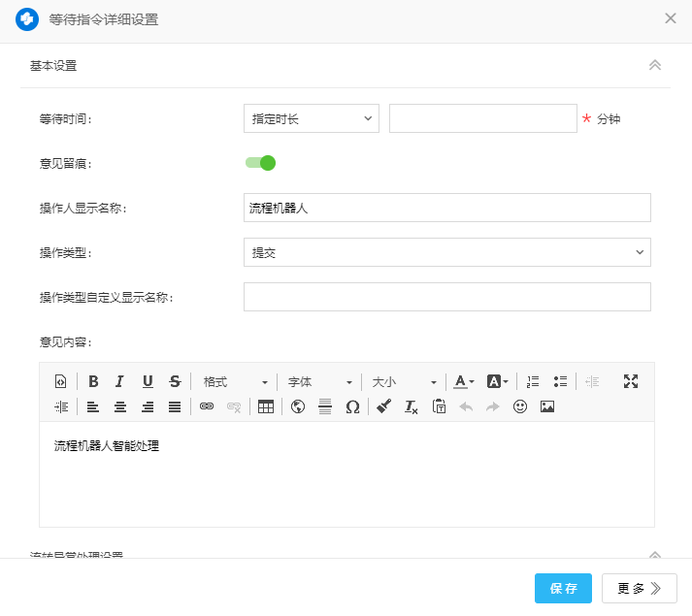This screenshot has height=616, width=692.
Task: Click the 更多 button
Action: coord(640,588)
